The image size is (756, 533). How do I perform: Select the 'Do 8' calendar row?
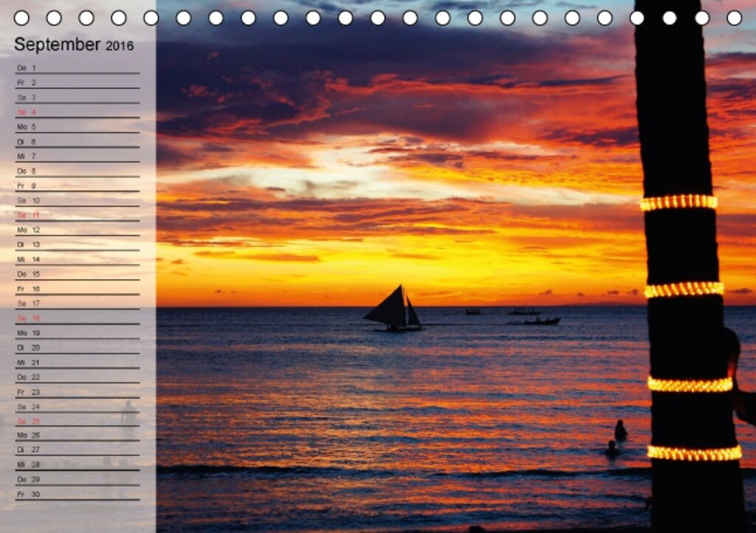(77, 171)
